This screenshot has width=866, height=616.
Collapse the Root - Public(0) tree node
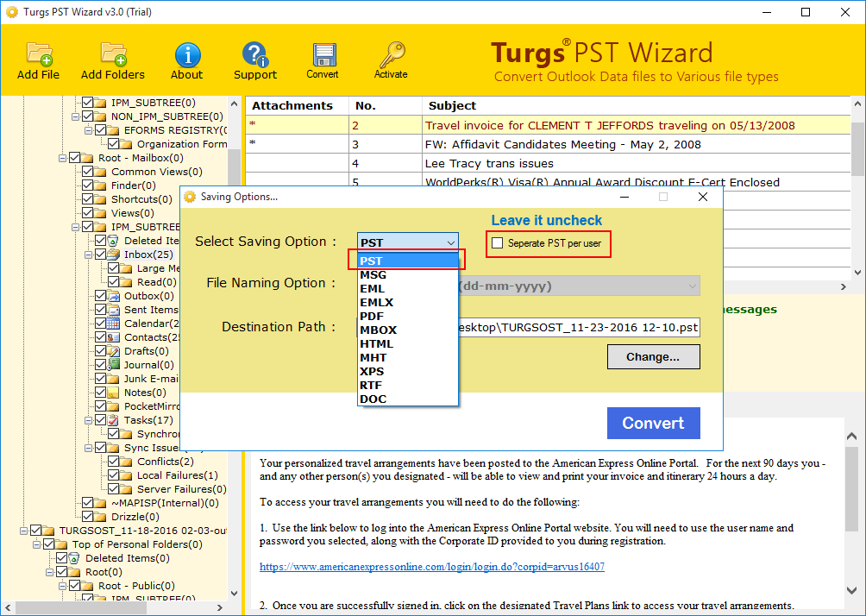(x=62, y=586)
